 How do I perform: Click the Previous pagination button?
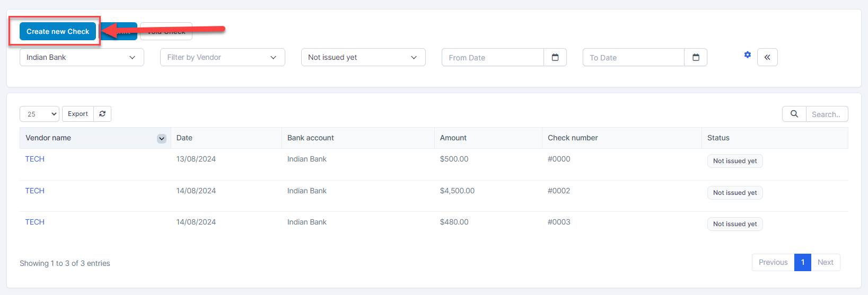773,262
